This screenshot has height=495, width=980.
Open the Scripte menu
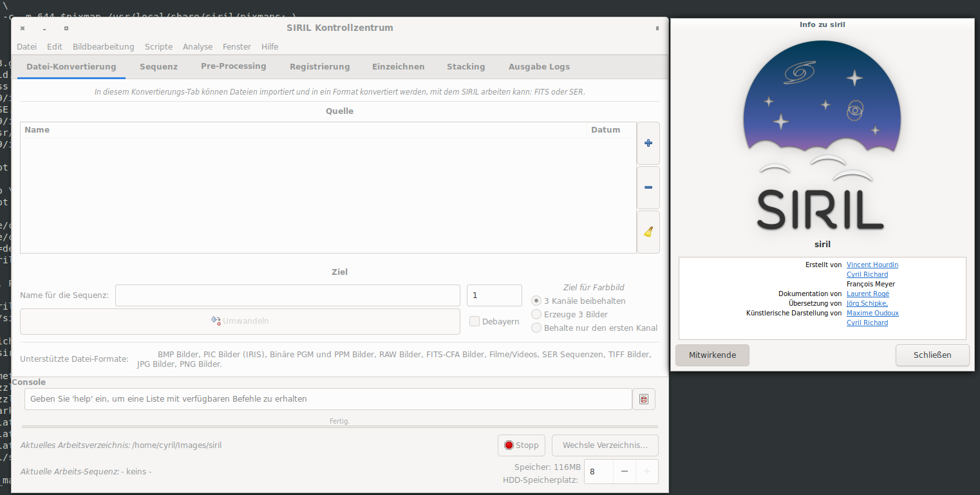tap(159, 46)
